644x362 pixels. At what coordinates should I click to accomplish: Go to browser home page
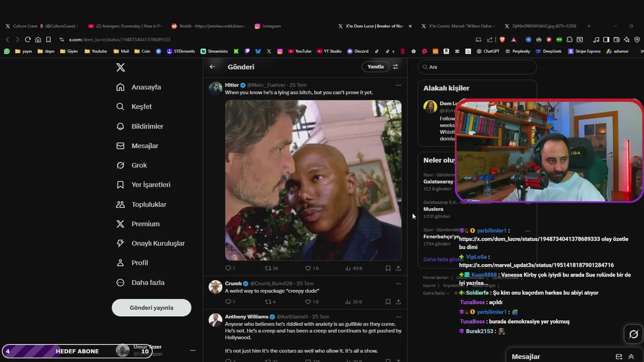[38, 40]
